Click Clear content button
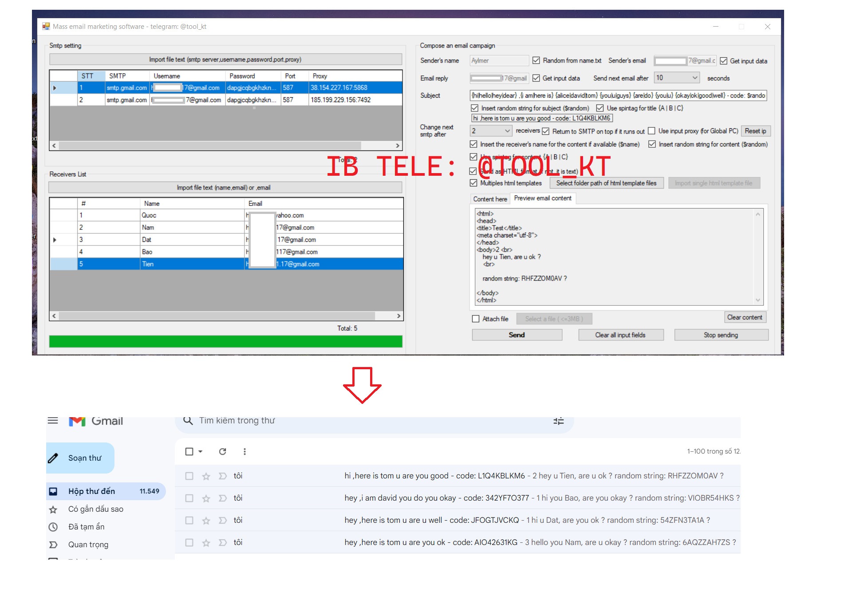The width and height of the screenshot is (852, 616). [745, 317]
